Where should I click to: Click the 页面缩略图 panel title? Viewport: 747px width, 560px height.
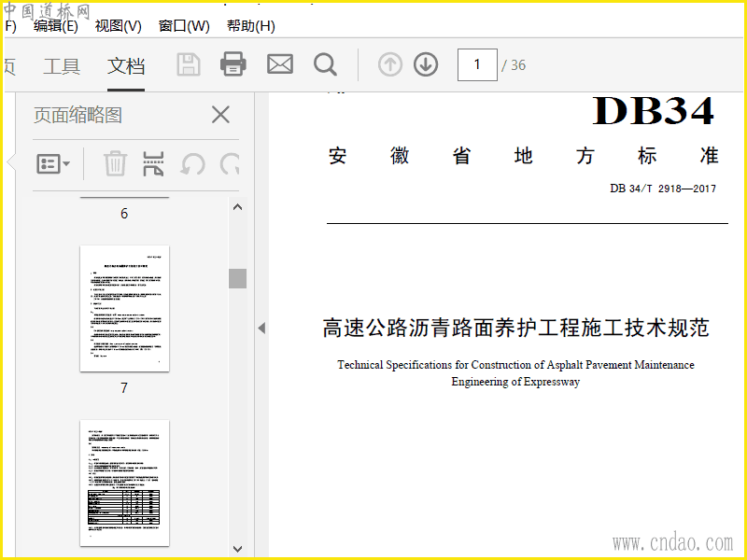coord(78,115)
